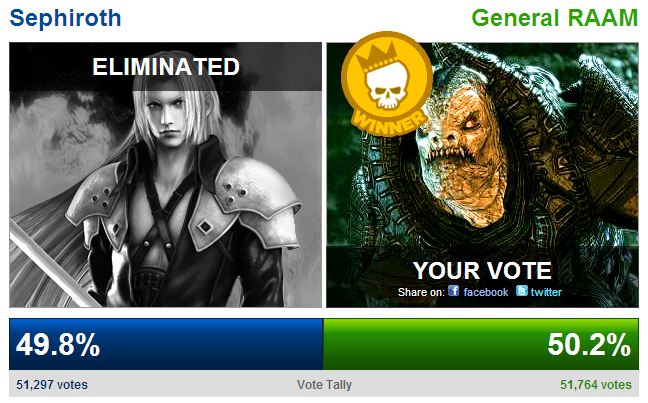Open the twitter share link

coord(546,292)
